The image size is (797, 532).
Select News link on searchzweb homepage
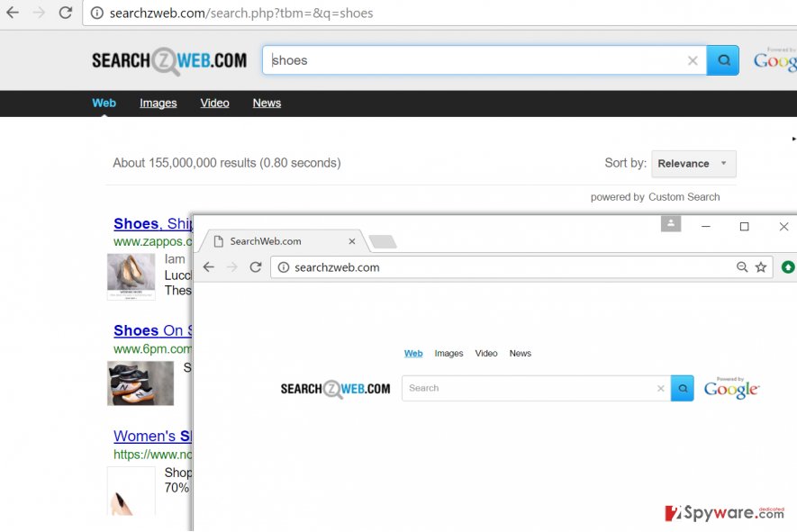[x=520, y=353]
